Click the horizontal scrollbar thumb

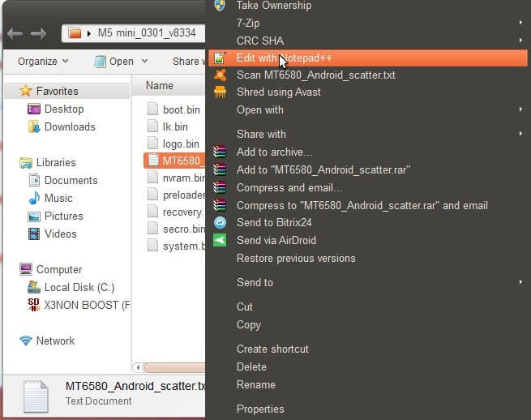pos(174,367)
